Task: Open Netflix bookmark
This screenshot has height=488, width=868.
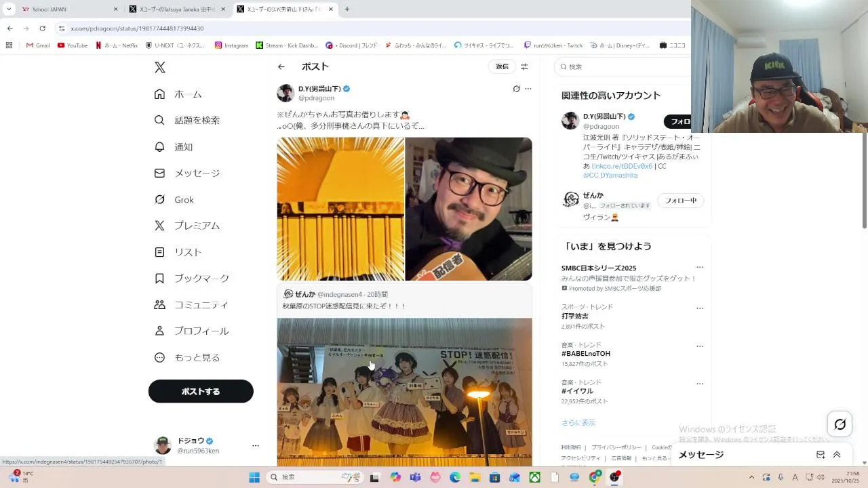Action: (117, 45)
